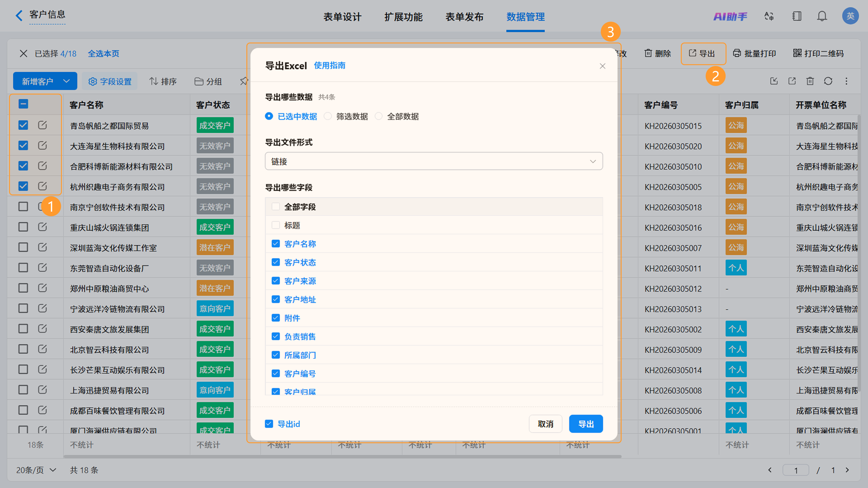The height and width of the screenshot is (488, 868).
Task: Go to the previous page arrow
Action: tap(770, 470)
